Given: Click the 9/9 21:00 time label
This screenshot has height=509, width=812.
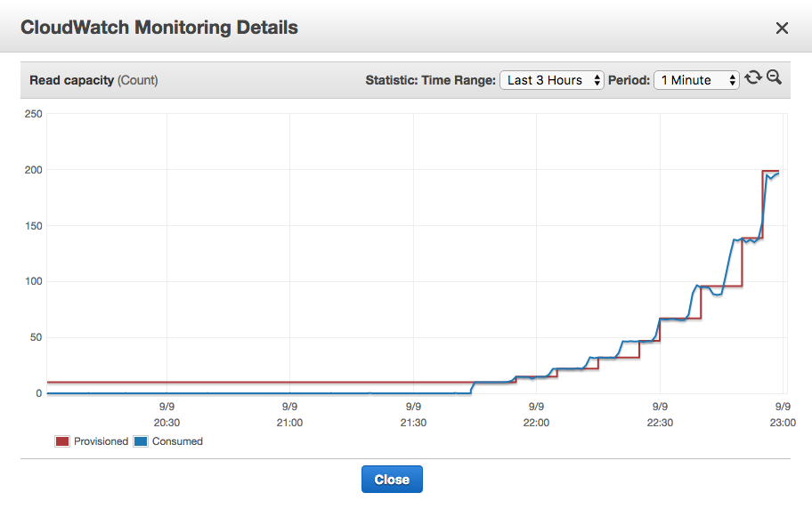Looking at the screenshot, I should point(289,415).
